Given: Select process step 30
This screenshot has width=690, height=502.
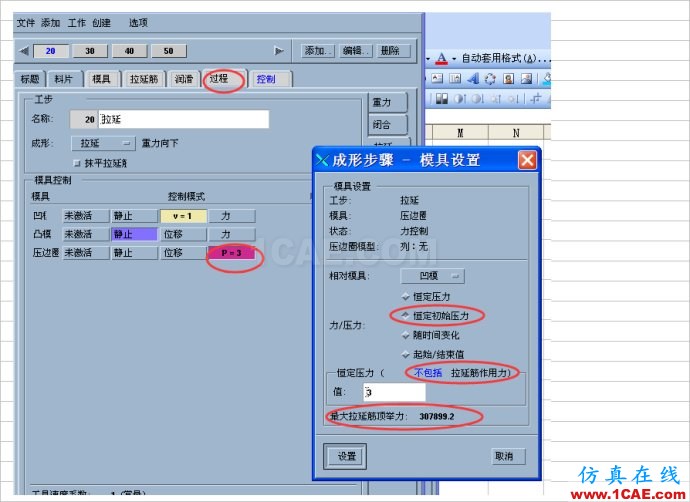Looking at the screenshot, I should point(90,51).
